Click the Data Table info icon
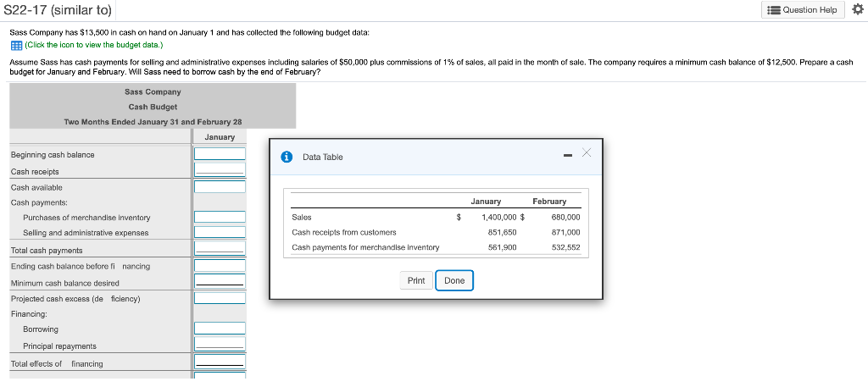 [287, 157]
